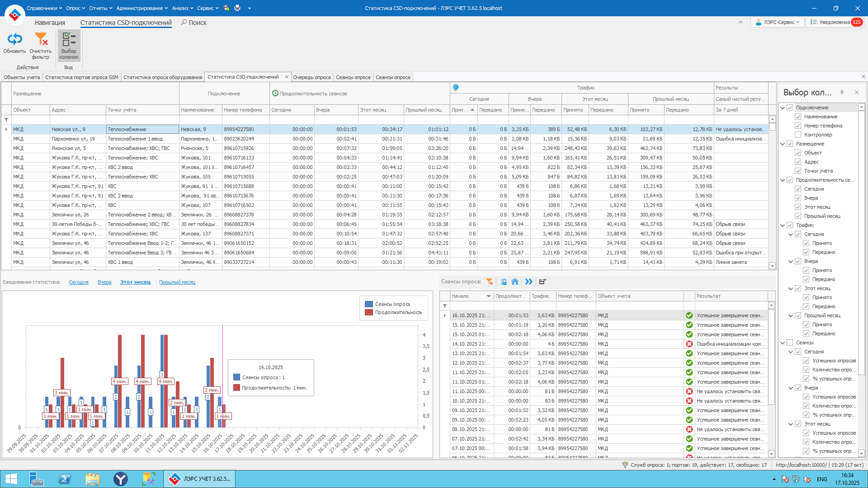This screenshot has height=488, width=868.
Task: Click the Прошлый месяц statistics link
Action: tap(177, 282)
